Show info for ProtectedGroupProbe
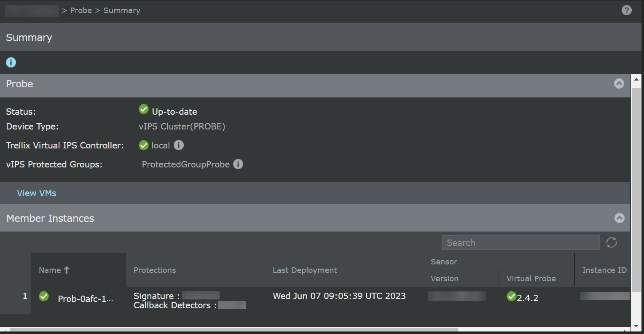 pos(238,164)
